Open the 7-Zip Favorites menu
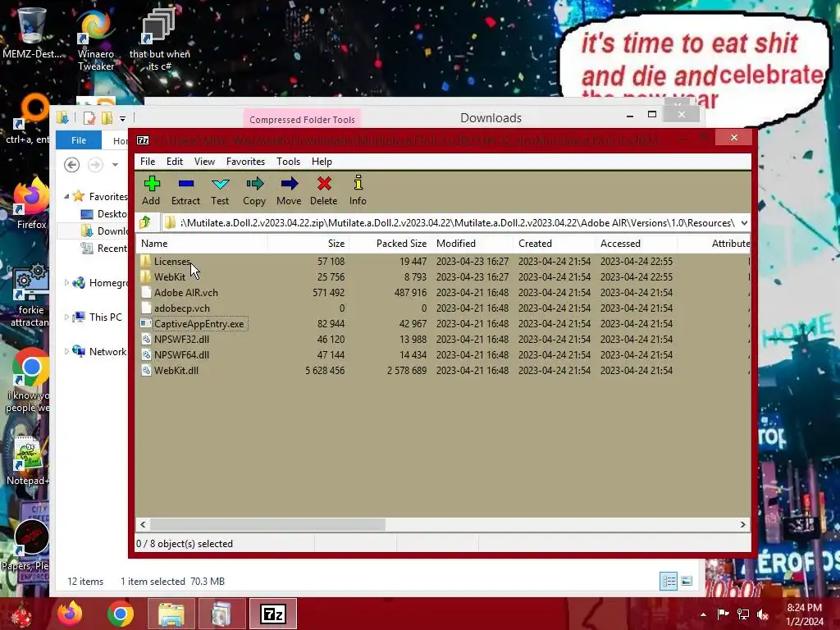Image resolution: width=840 pixels, height=630 pixels. point(245,162)
